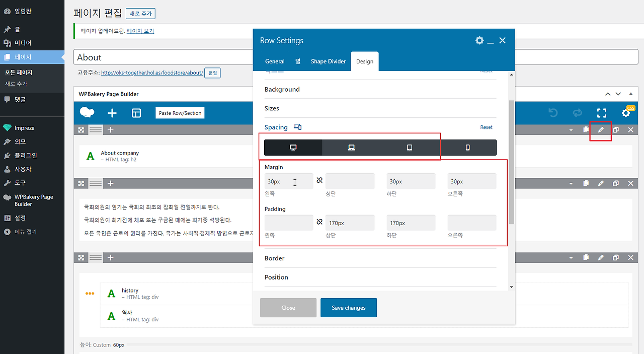The image size is (644, 354).
Task: Click Paste Row/Section button
Action: [x=180, y=113]
